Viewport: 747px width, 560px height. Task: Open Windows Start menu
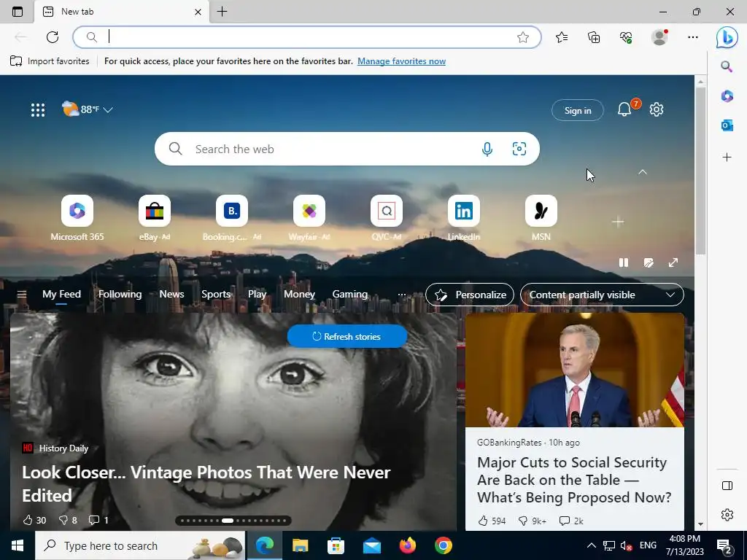click(x=18, y=545)
